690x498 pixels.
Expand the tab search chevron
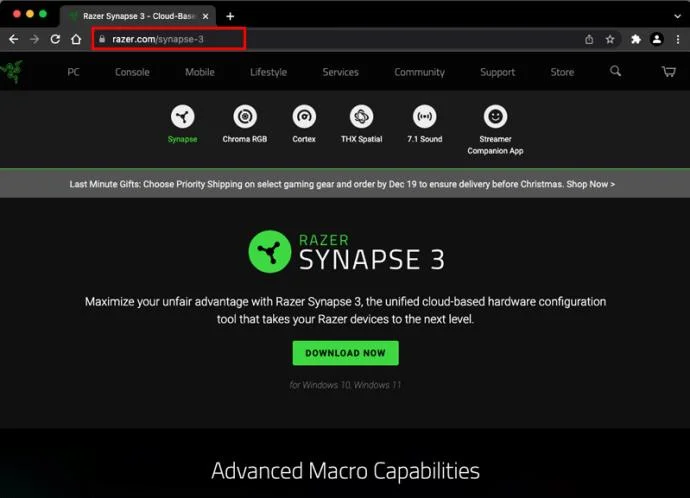[x=677, y=16]
